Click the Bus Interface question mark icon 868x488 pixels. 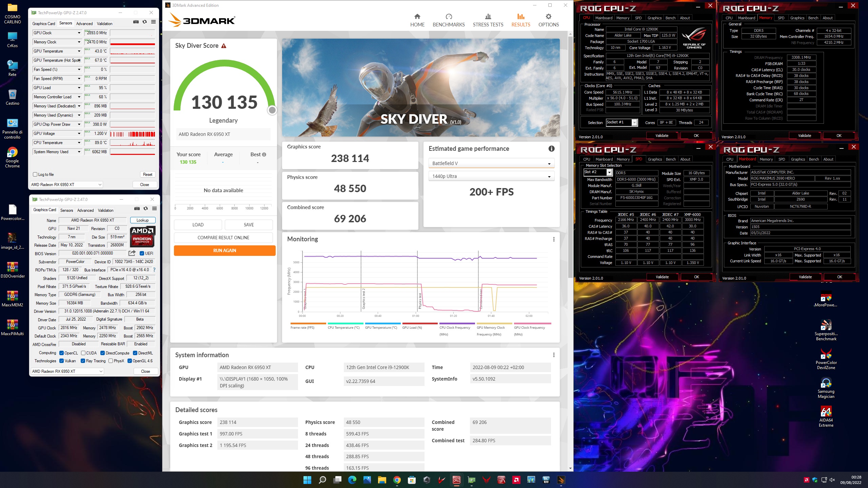(154, 270)
